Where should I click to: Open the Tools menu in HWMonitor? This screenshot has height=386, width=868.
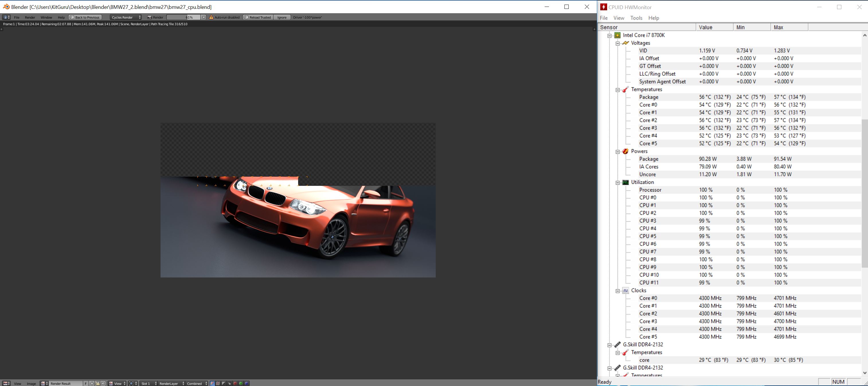tap(636, 18)
